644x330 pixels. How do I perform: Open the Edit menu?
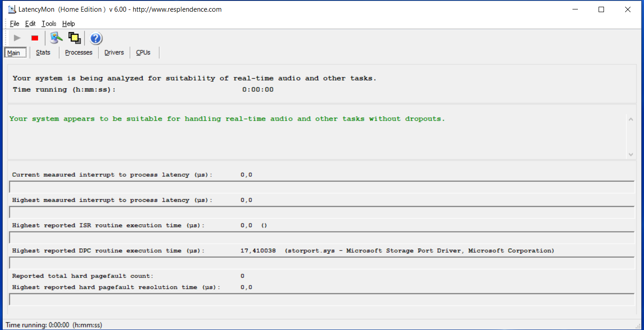click(x=30, y=24)
